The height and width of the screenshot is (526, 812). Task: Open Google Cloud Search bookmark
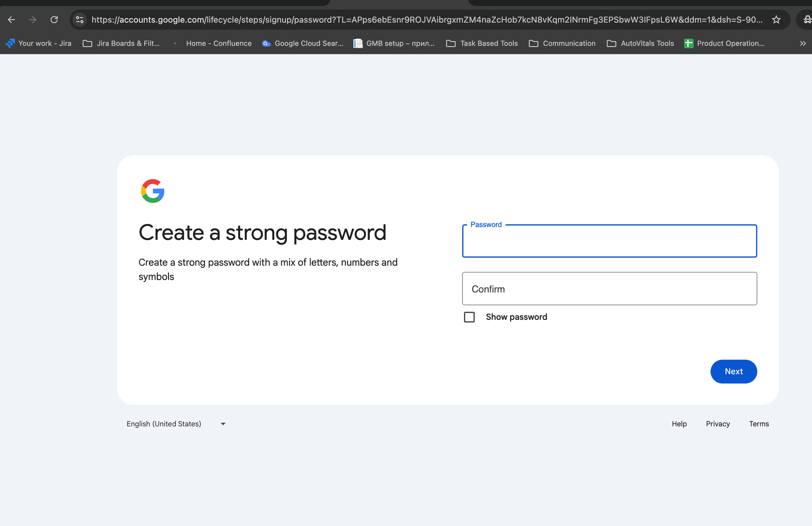tap(302, 43)
